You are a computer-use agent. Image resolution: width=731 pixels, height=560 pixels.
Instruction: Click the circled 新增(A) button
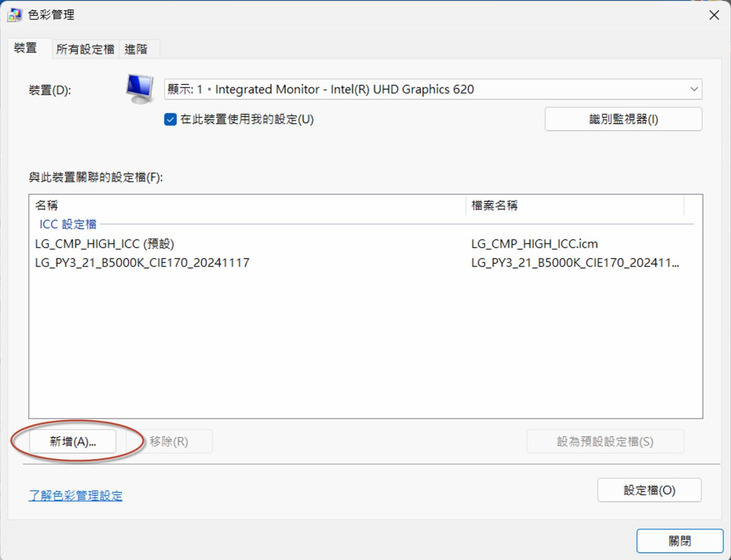coord(72,441)
